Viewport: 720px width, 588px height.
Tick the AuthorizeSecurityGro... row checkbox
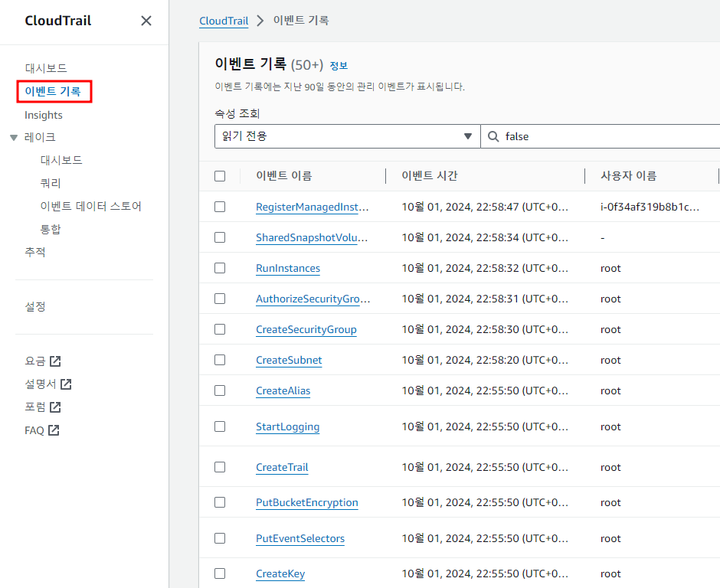click(220, 299)
